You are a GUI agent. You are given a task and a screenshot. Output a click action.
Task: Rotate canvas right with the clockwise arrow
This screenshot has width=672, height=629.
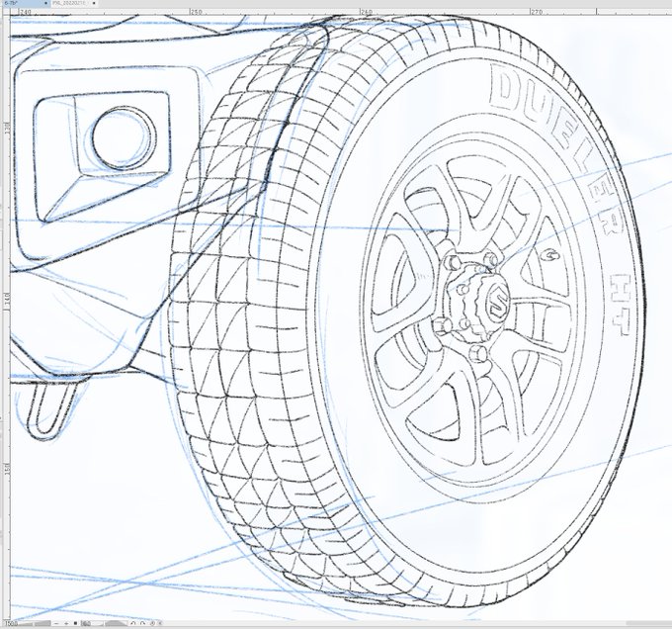coord(142,623)
